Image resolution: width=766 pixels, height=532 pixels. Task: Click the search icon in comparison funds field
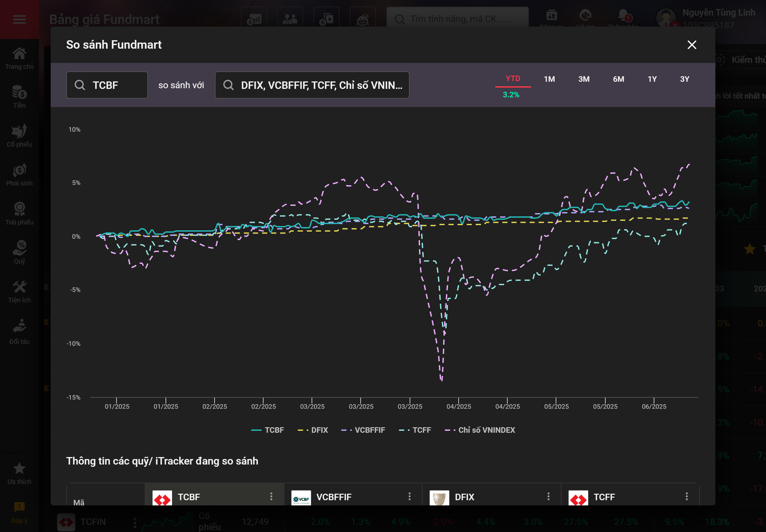click(x=229, y=85)
